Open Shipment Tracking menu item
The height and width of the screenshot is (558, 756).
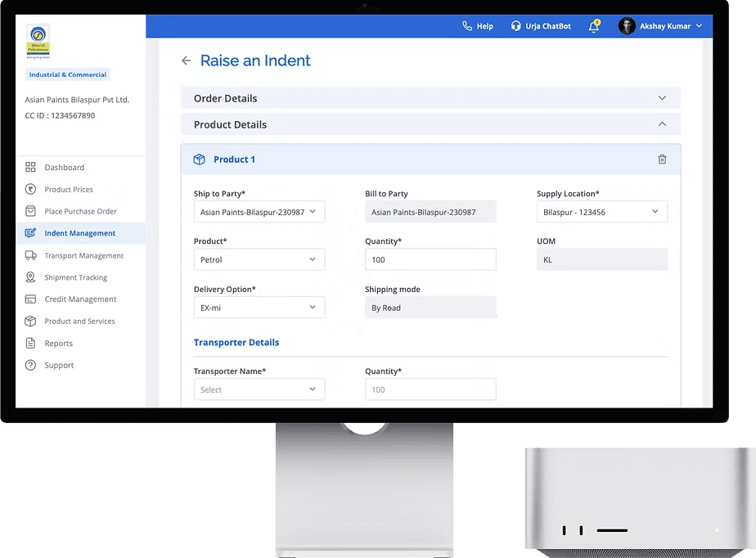click(x=76, y=277)
